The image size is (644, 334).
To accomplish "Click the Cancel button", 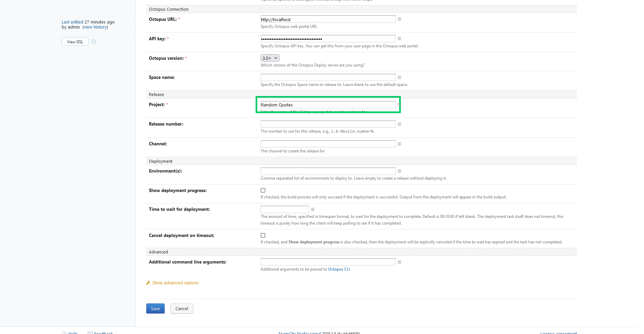I will pos(182,308).
